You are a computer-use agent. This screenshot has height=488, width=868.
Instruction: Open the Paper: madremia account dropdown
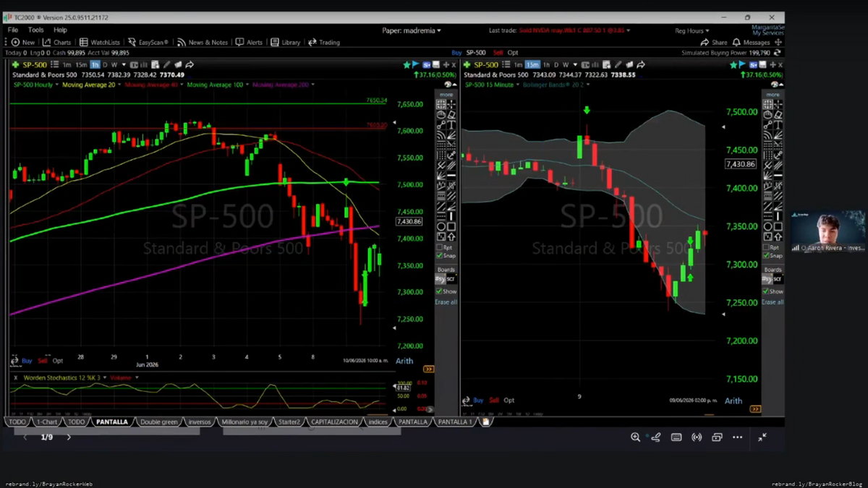coord(412,31)
